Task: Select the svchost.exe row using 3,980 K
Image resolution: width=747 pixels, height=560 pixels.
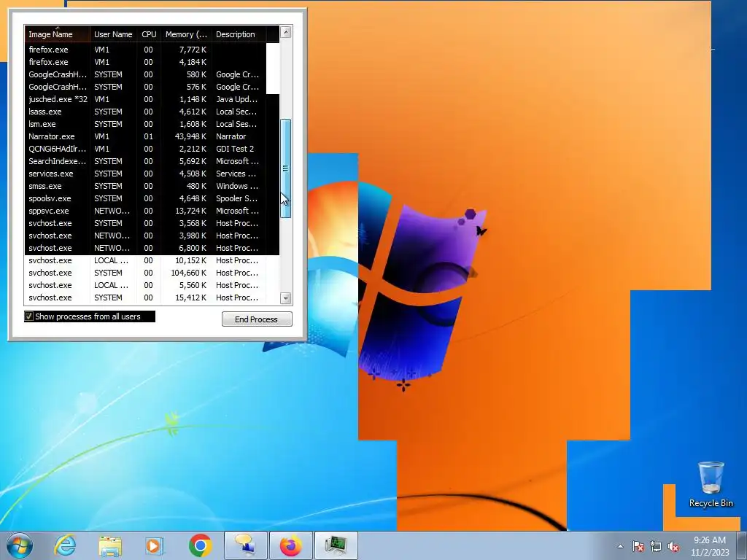Action: [152, 236]
